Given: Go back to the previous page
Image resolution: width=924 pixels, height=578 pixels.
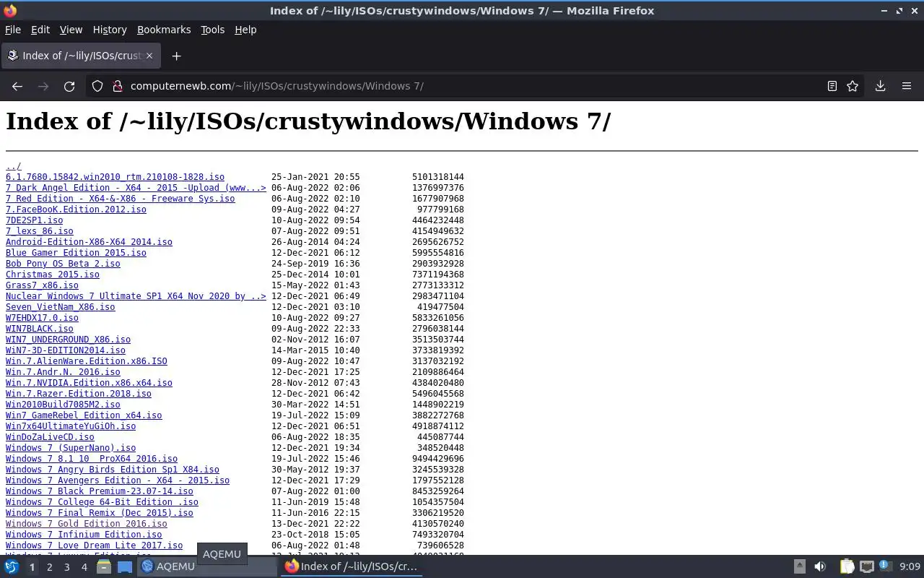Looking at the screenshot, I should coord(17,86).
